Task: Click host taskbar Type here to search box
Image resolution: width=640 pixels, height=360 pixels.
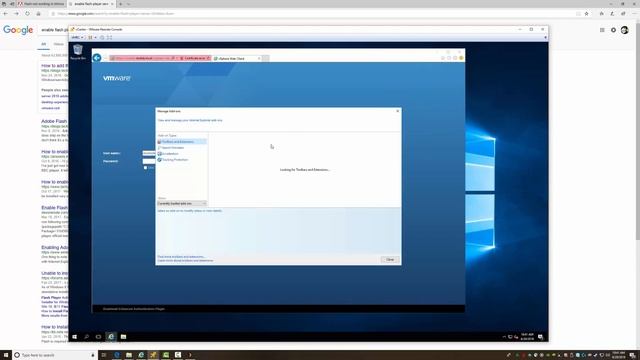Action: click(55, 355)
